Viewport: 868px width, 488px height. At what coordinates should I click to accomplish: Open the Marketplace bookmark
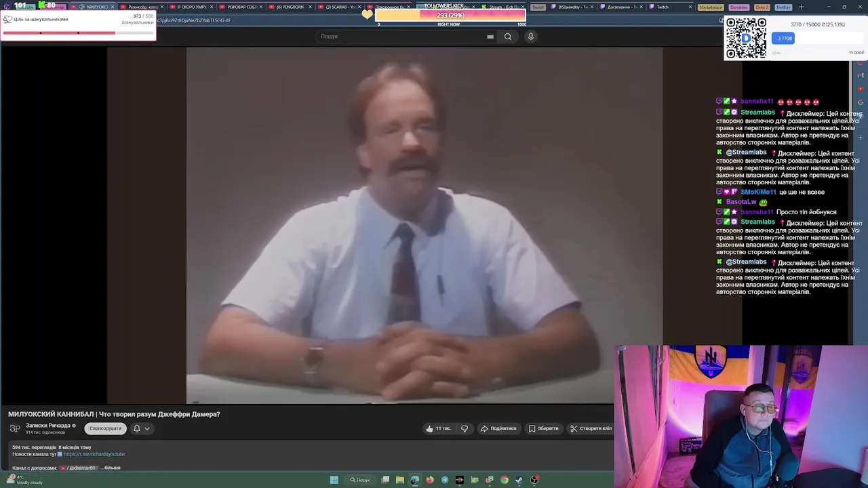tap(711, 7)
